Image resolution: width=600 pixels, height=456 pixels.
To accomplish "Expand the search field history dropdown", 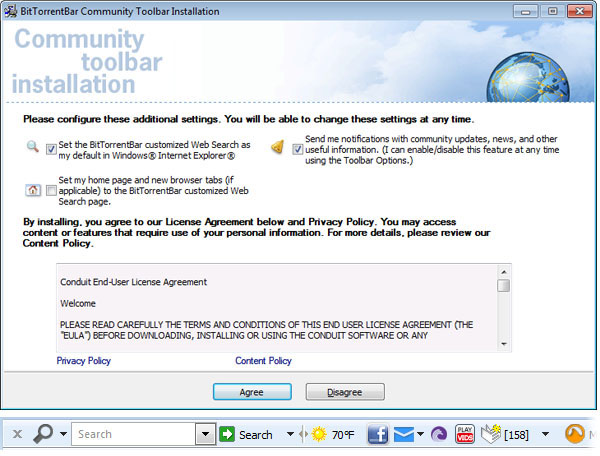I will click(205, 434).
